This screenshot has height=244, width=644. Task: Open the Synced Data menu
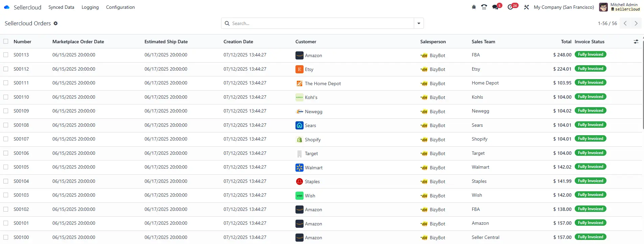click(61, 7)
